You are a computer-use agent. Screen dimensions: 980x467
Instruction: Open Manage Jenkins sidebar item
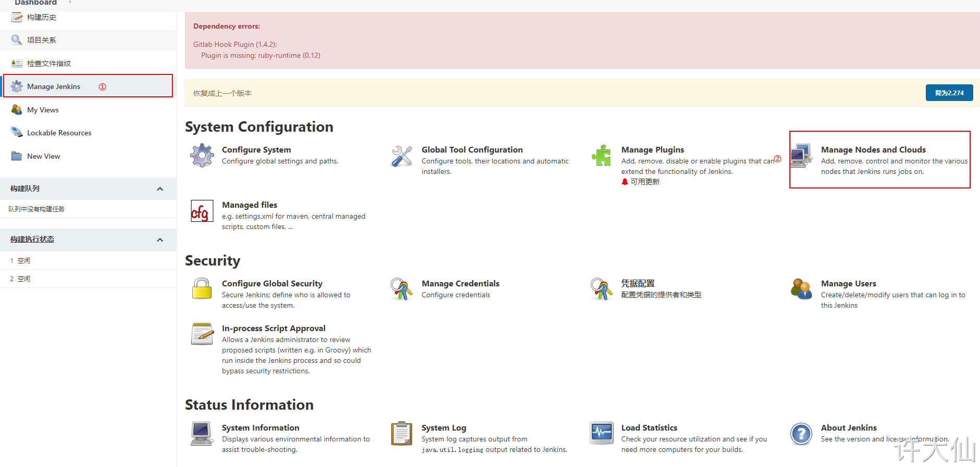click(x=54, y=86)
